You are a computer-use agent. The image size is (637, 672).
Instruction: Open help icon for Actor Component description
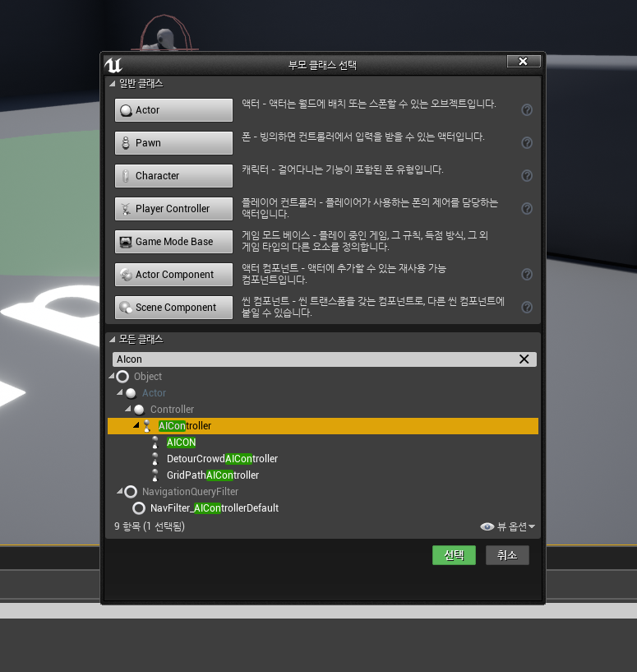[x=527, y=274]
